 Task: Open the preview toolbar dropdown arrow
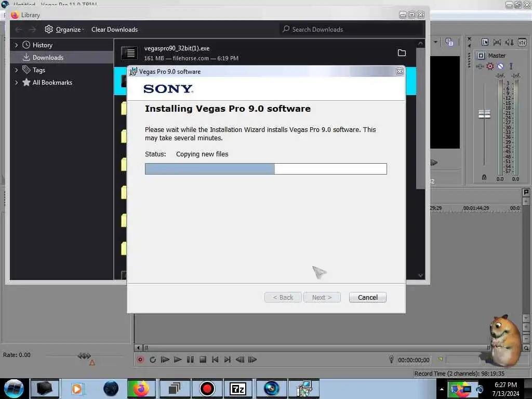click(x=436, y=42)
